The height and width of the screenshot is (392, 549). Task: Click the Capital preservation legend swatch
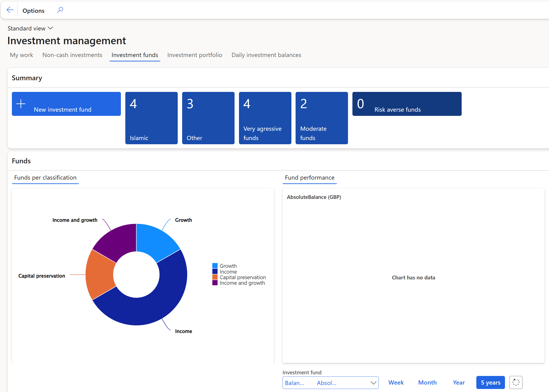215,277
